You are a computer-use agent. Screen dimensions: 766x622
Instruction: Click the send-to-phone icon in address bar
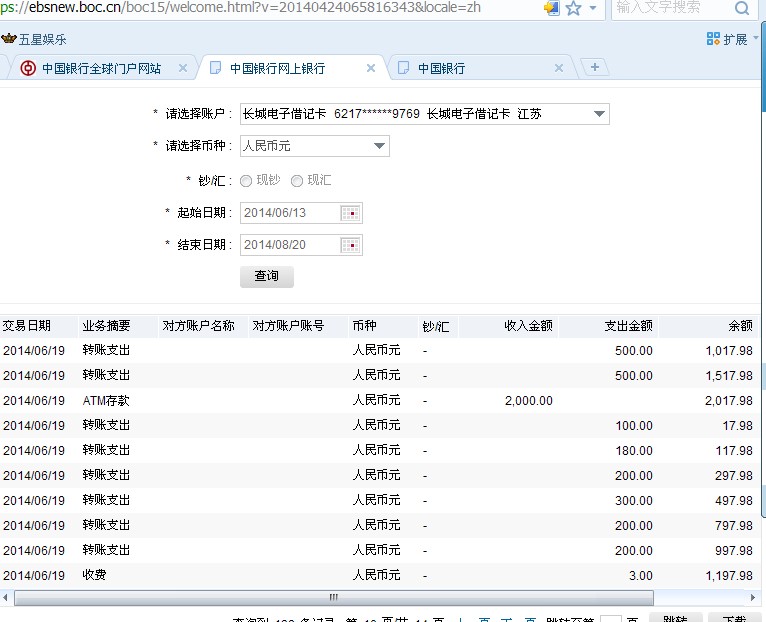[551, 8]
